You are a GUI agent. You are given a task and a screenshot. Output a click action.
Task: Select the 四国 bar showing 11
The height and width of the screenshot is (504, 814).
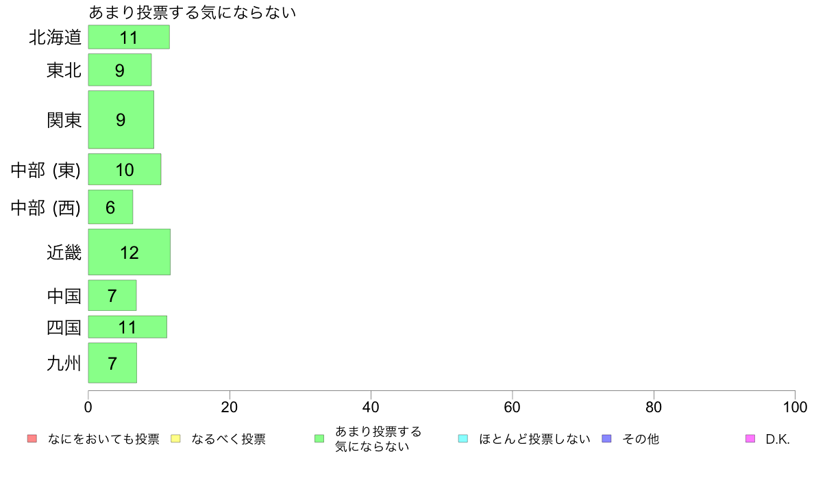coord(127,327)
